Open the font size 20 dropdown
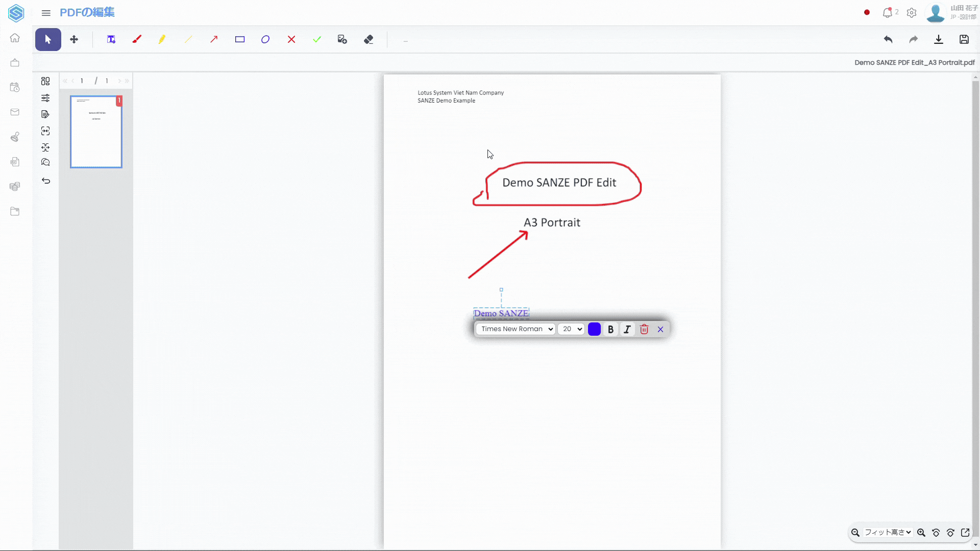Screen dimensions: 980x551 (x=571, y=329)
